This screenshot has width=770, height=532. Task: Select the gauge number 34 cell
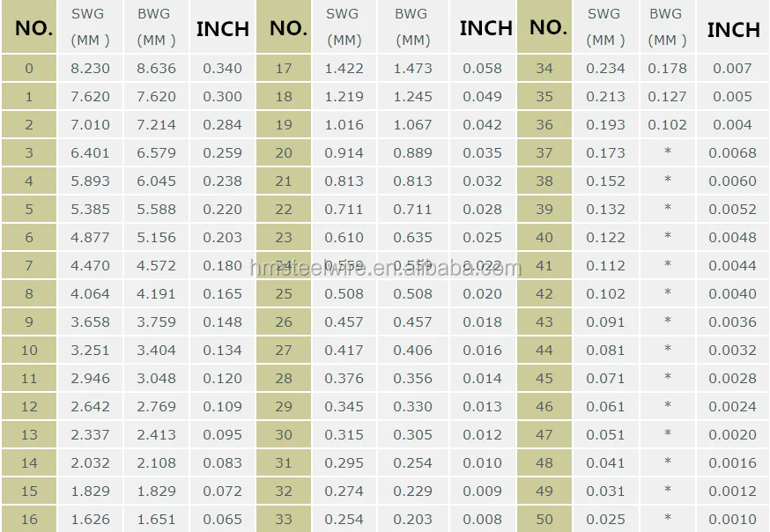tap(544, 68)
